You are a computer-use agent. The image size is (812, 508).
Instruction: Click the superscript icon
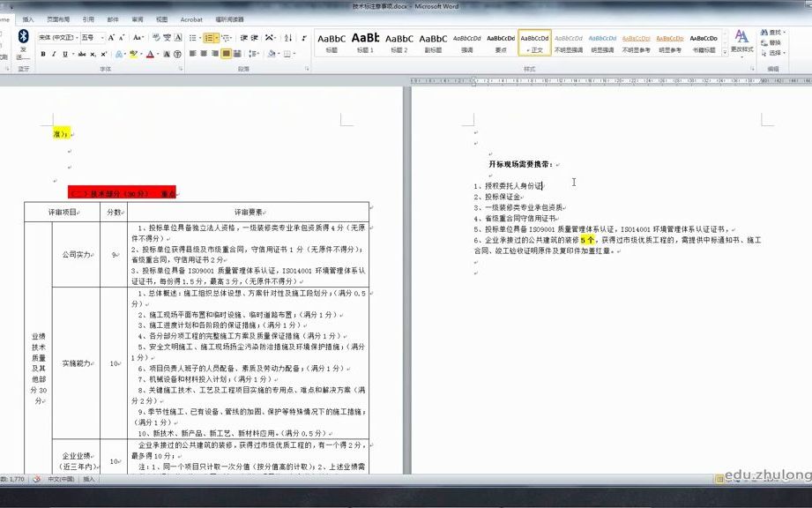tap(103, 54)
